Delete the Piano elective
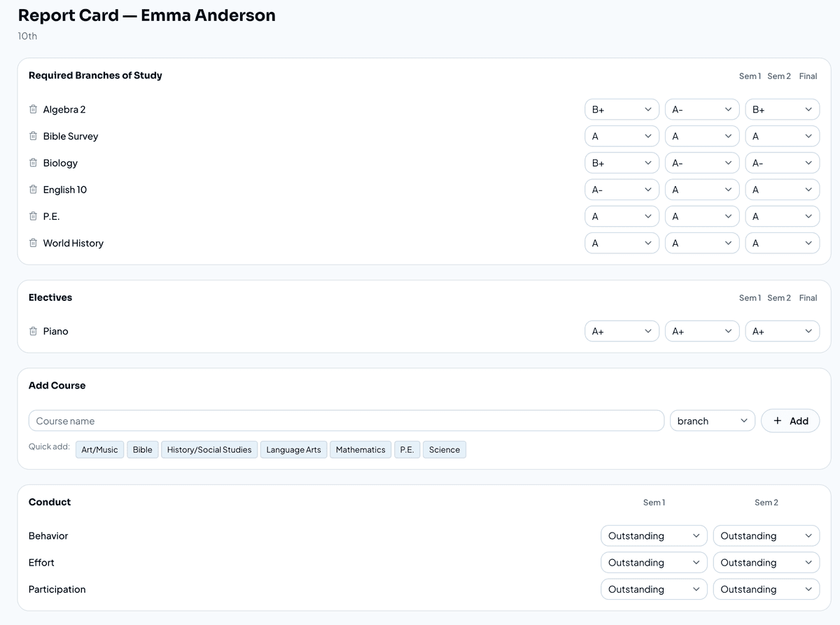This screenshot has width=840, height=625. click(33, 331)
